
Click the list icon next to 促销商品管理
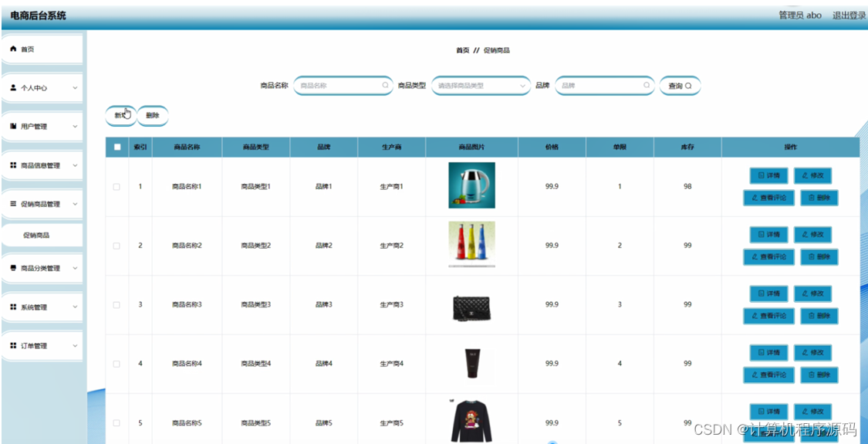click(14, 204)
